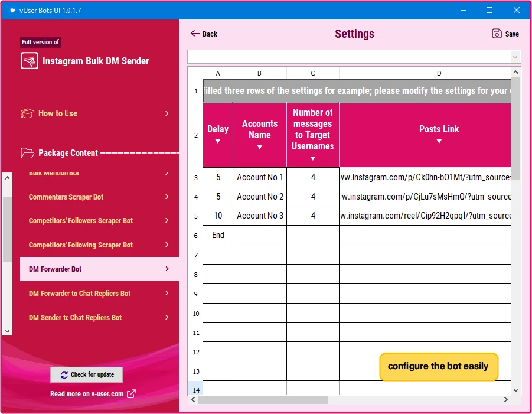Select Competitors' Followers Scraper Bot item
This screenshot has width=532, height=414.
pyautogui.click(x=99, y=220)
